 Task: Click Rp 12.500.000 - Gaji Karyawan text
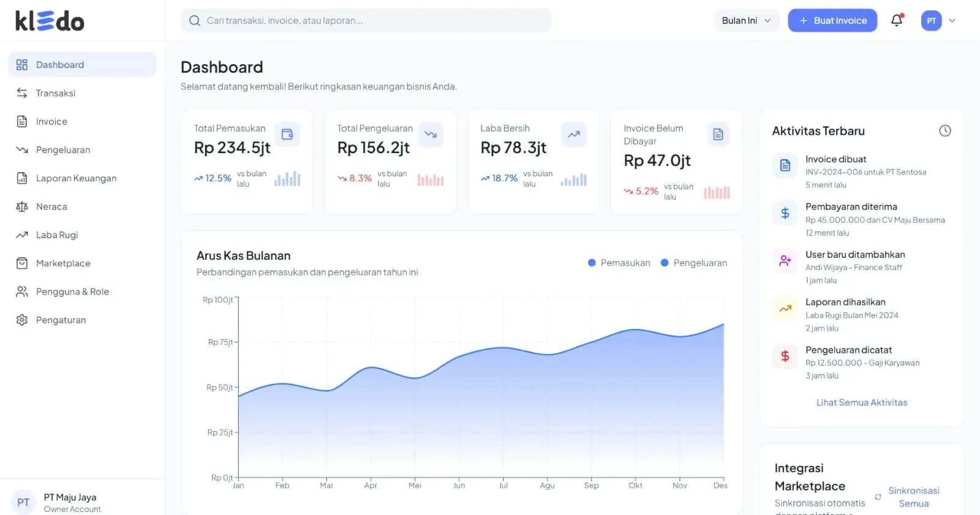862,363
